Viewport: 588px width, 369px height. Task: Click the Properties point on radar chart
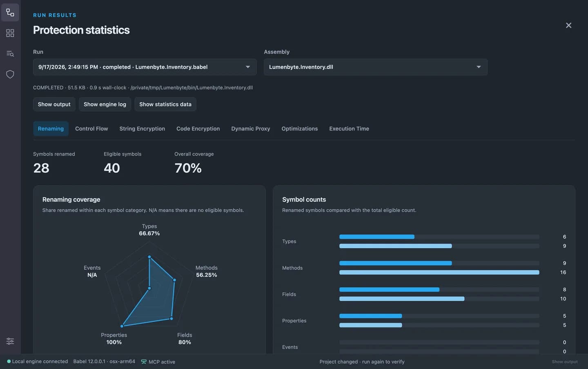coord(122,326)
